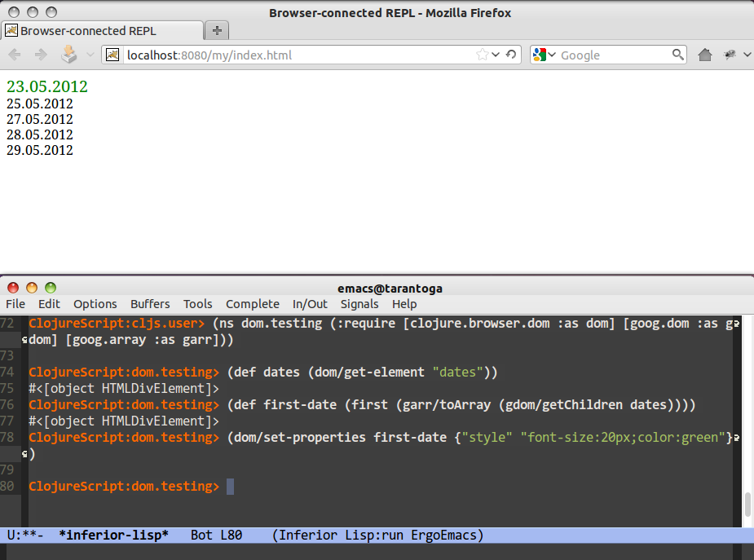Open the Emacs Help menu
This screenshot has height=560, width=754.
point(404,304)
